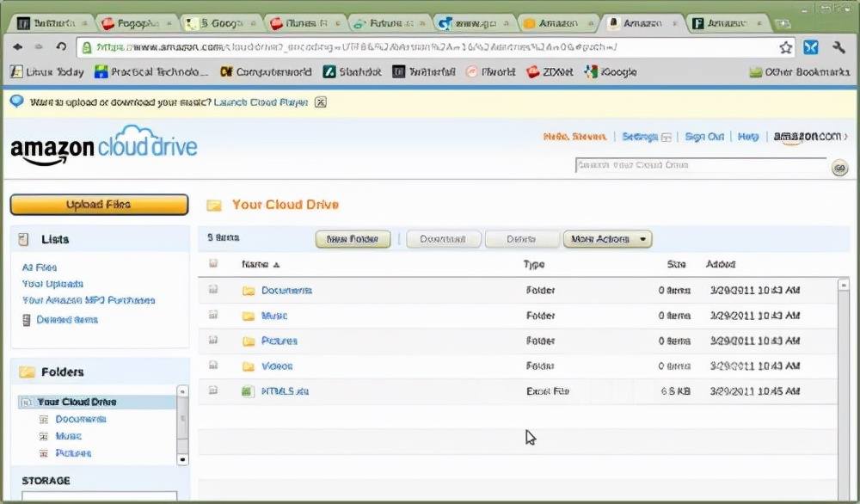860x504 pixels.
Task: Click the Amazon Cloud Drive logo
Action: click(104, 145)
